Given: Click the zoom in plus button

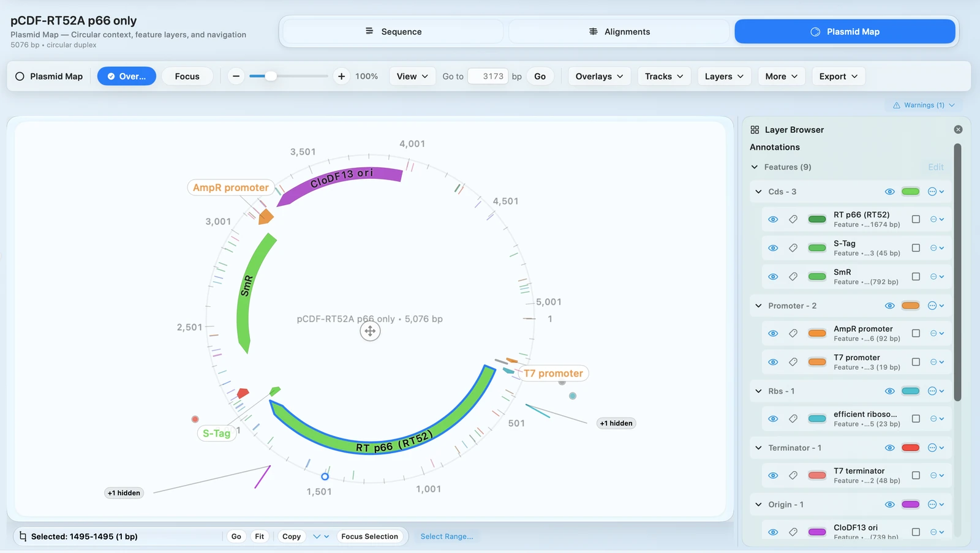Looking at the screenshot, I should (341, 77).
